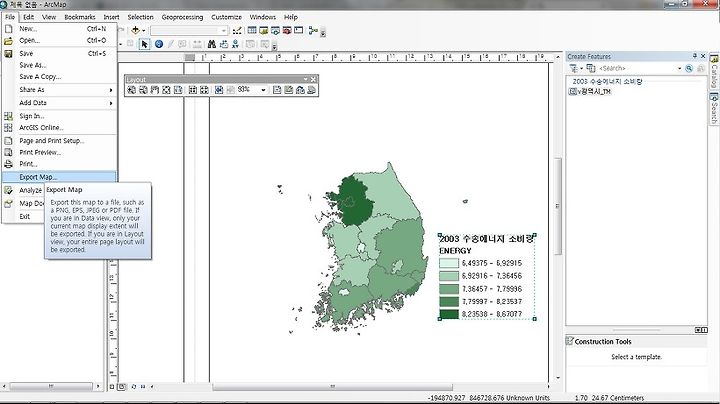Click Zoom to 100% on Layout toolbar
Image resolution: width=720 pixels, height=404 pixels.
click(x=178, y=90)
